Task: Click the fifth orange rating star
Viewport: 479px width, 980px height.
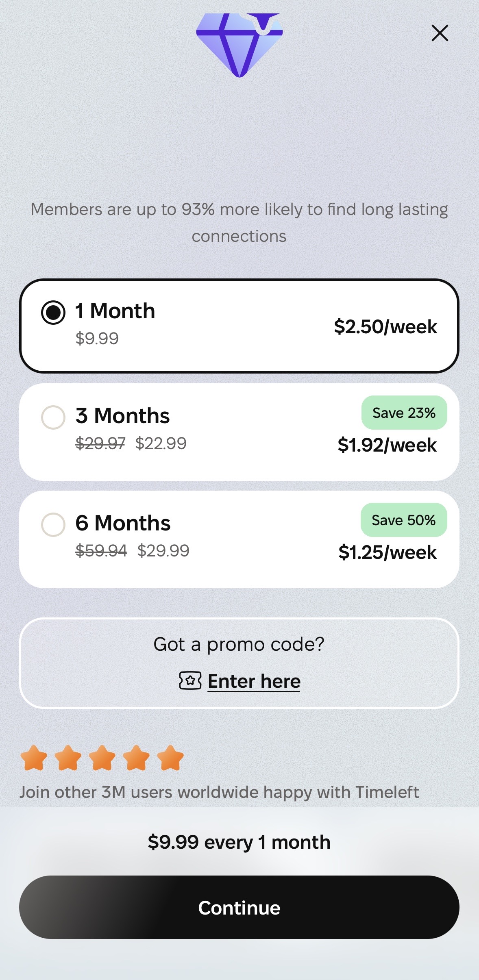Action: pyautogui.click(x=170, y=758)
